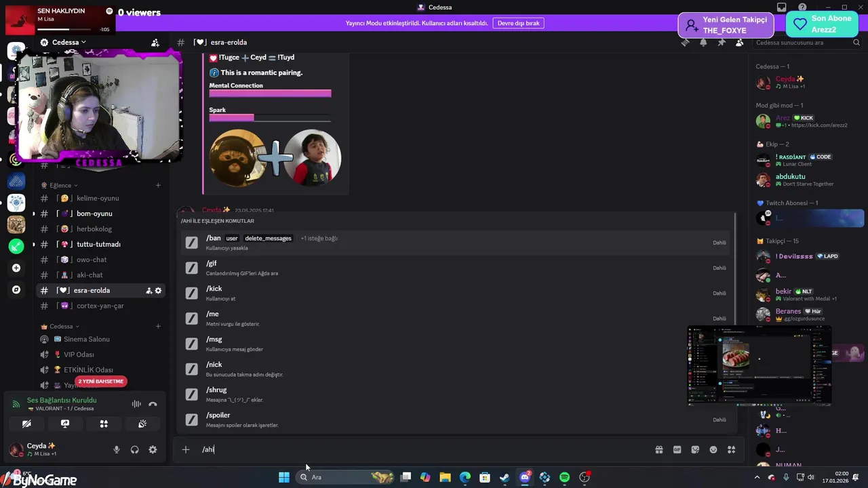Open the help question mark icon
The width and height of the screenshot is (868, 488).
coord(802,7)
